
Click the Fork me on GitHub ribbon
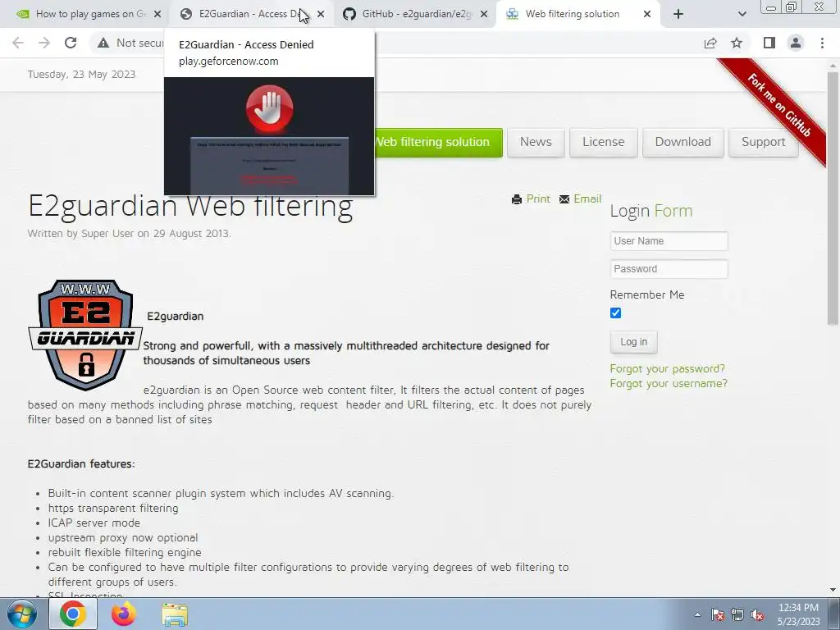779,105
